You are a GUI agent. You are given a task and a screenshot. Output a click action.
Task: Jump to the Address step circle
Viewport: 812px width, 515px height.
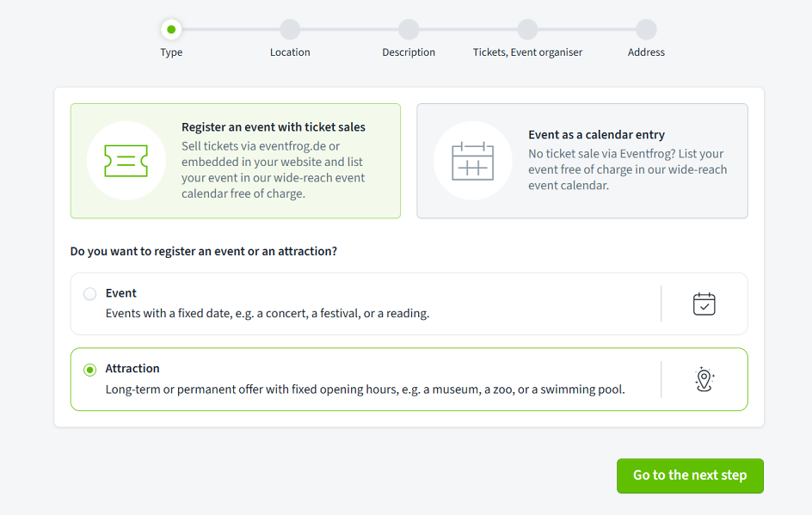pyautogui.click(x=646, y=29)
